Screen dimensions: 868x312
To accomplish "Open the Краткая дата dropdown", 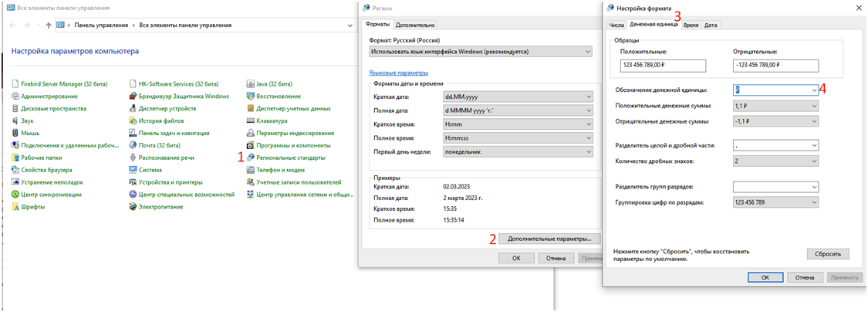I will click(x=518, y=97).
